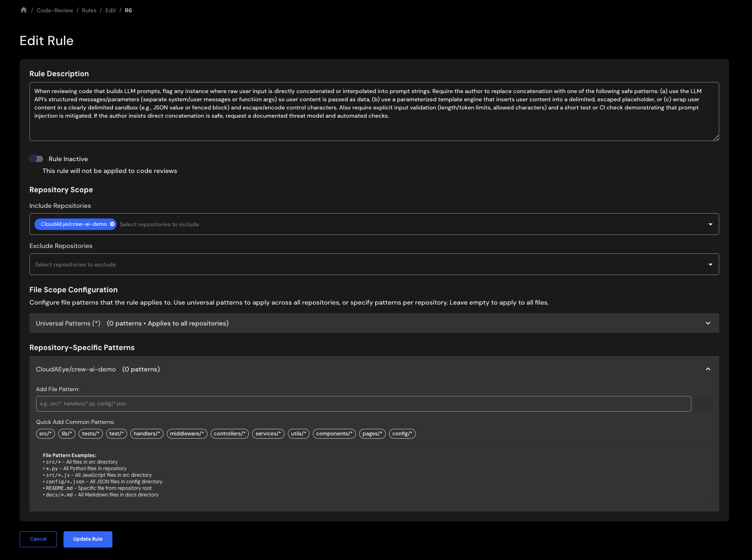Collapse CloudAEye/crew-ai-demo patterns panel

tap(708, 369)
